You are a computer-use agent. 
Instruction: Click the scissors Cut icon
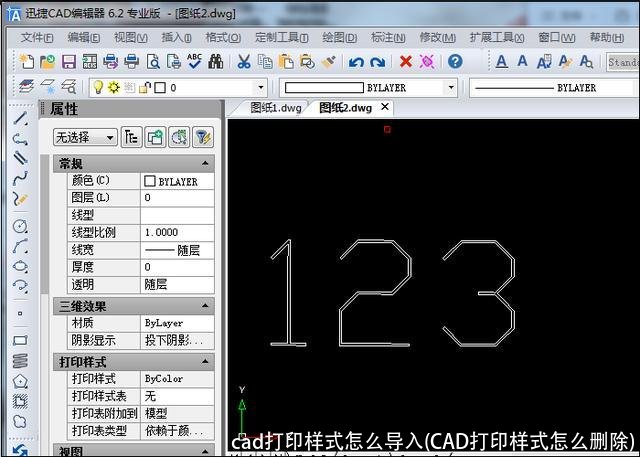coord(244,62)
